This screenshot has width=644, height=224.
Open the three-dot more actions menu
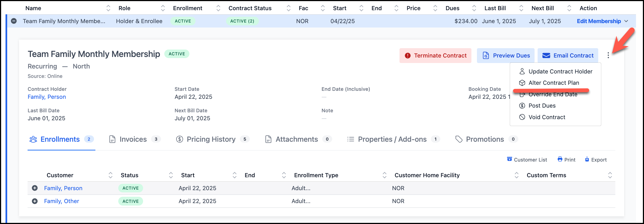pyautogui.click(x=608, y=56)
